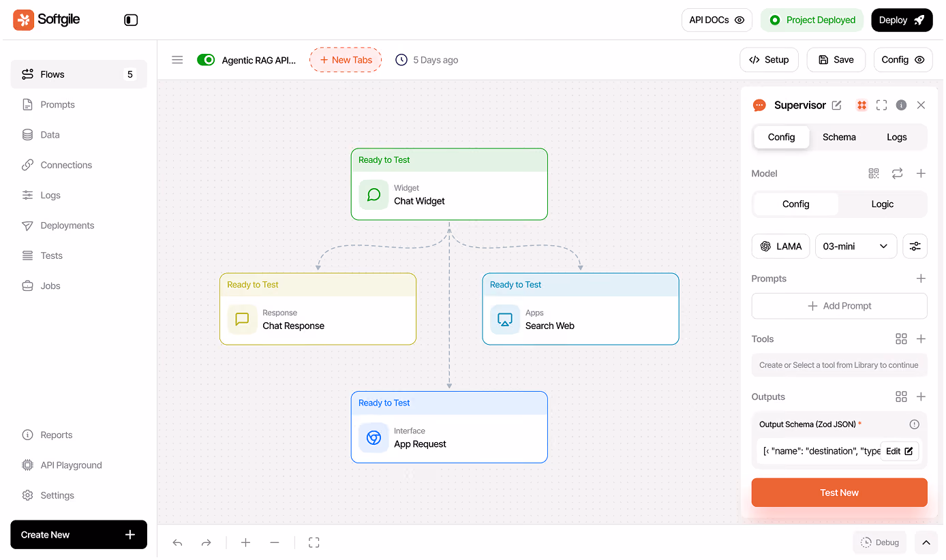
Task: Redo the canvas action
Action: 207,543
